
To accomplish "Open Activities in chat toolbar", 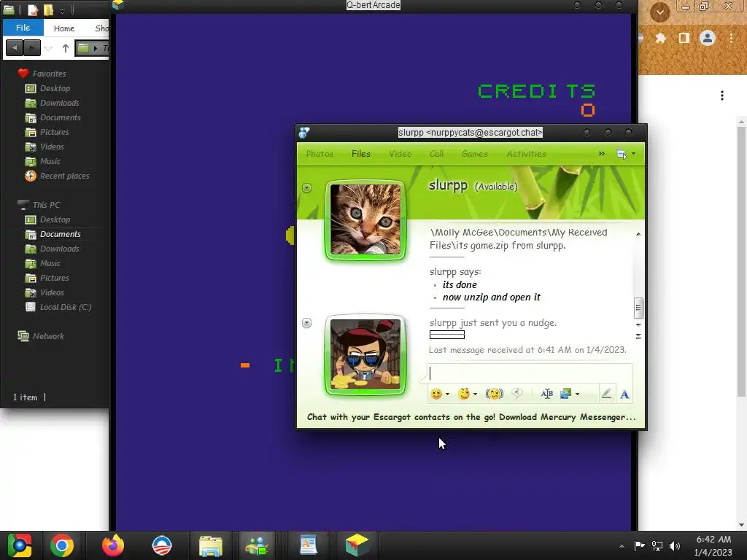I will coord(527,154).
